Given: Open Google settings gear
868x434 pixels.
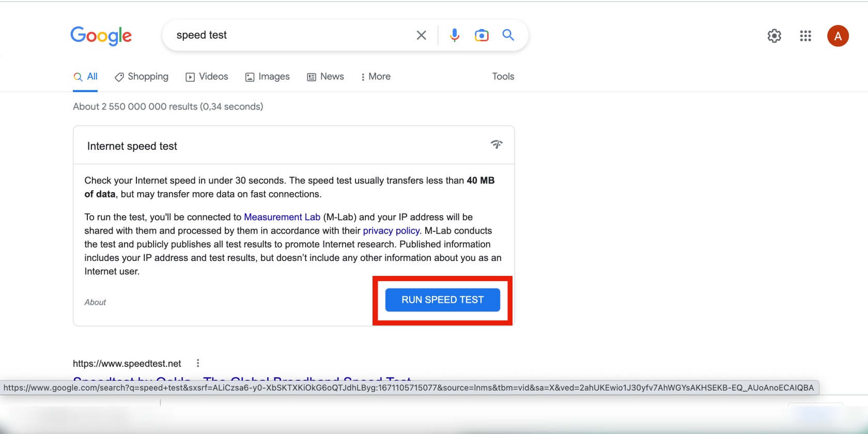Looking at the screenshot, I should [774, 36].
